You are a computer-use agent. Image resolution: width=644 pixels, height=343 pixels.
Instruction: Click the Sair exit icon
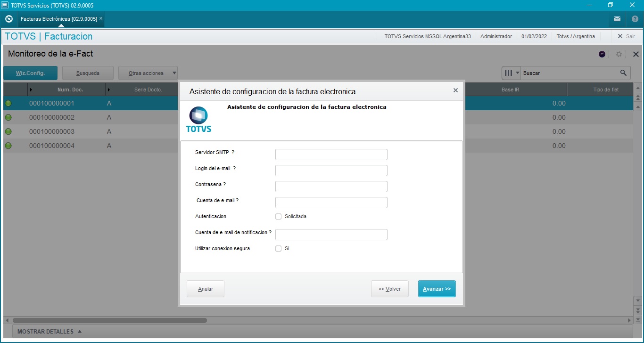pyautogui.click(x=620, y=36)
